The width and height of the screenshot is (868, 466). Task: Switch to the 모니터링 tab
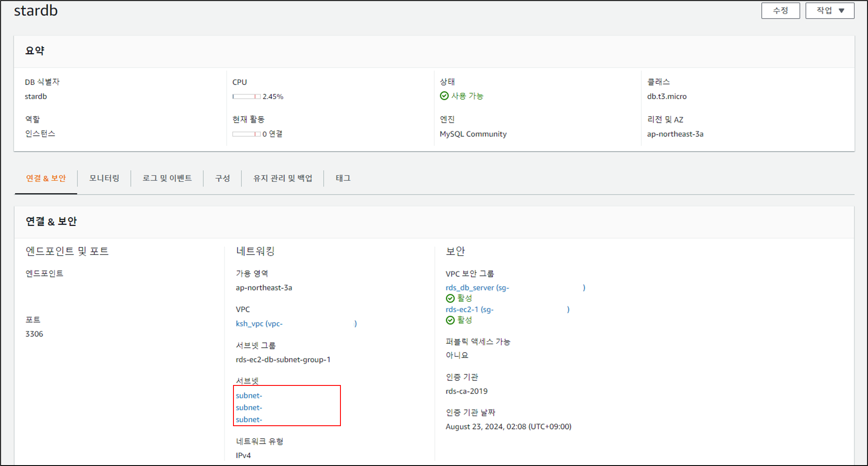[104, 178]
